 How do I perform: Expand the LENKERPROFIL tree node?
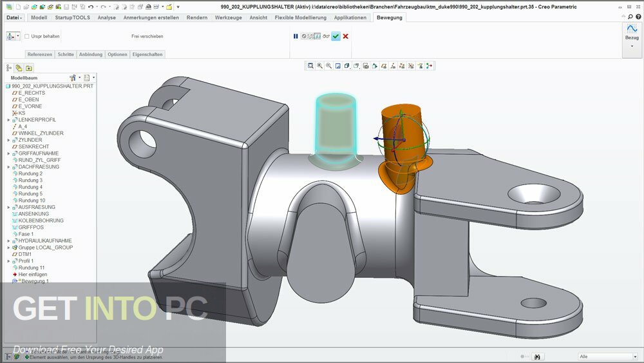[x=8, y=120]
